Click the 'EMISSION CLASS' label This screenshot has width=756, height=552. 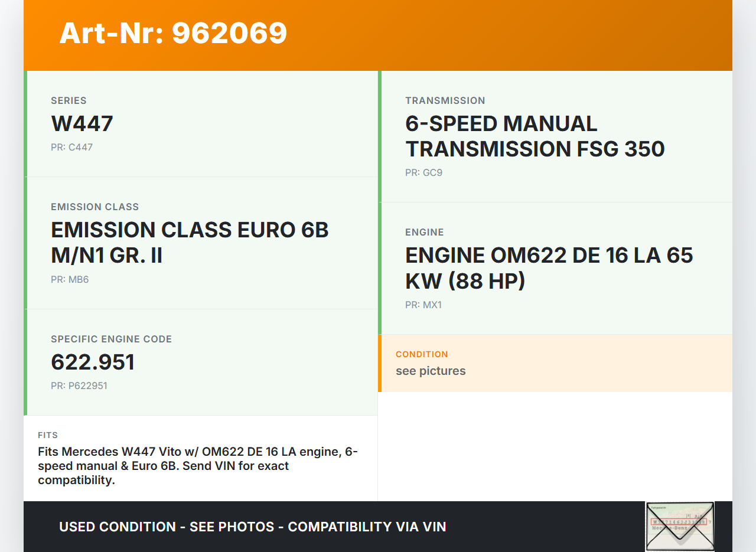pos(94,207)
